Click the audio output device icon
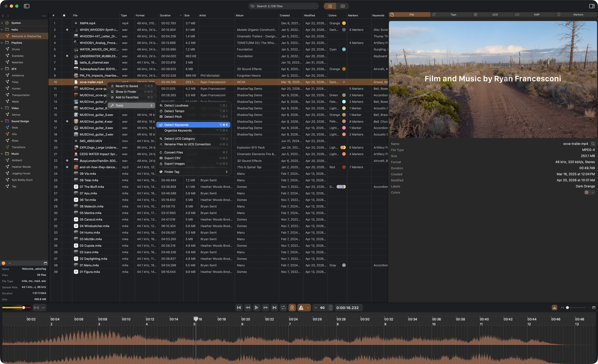The height and width of the screenshot is (364, 598). coord(36,308)
